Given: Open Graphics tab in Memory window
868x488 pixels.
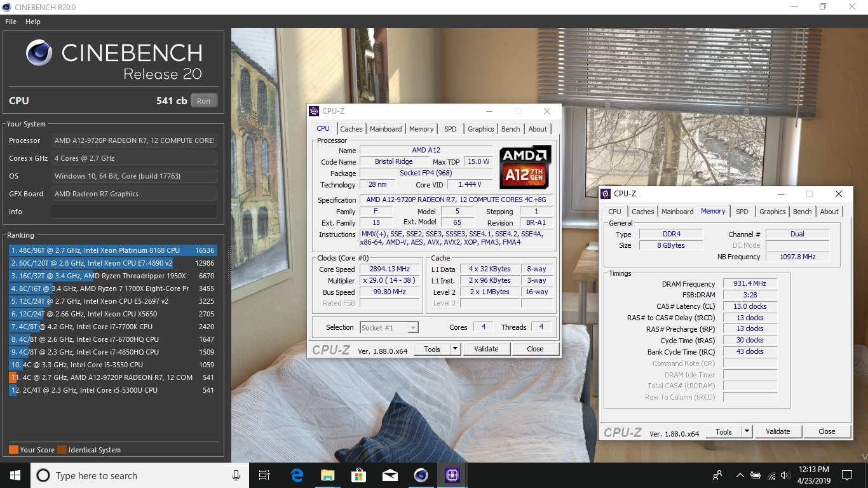Looking at the screenshot, I should (773, 212).
